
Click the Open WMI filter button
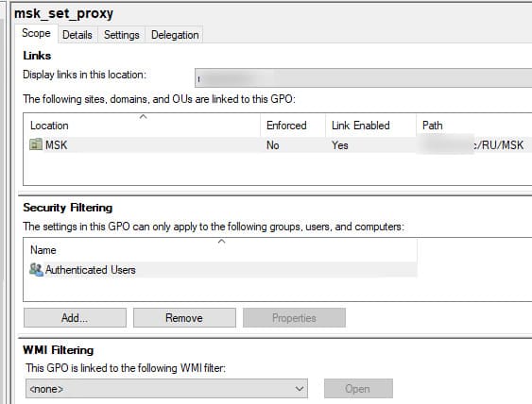[x=358, y=388]
